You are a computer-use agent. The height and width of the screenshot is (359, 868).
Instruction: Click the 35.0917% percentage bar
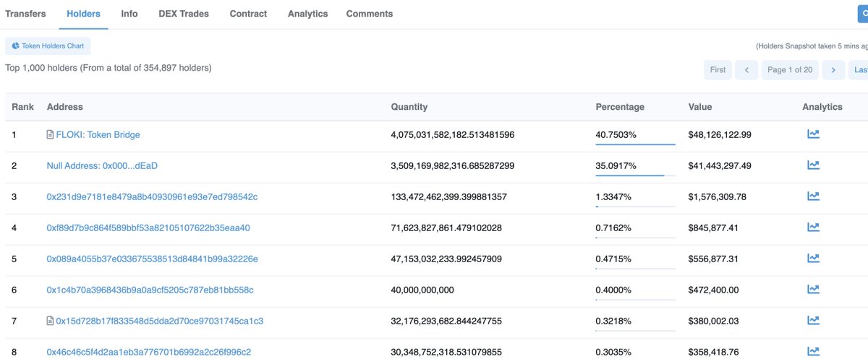click(x=635, y=176)
